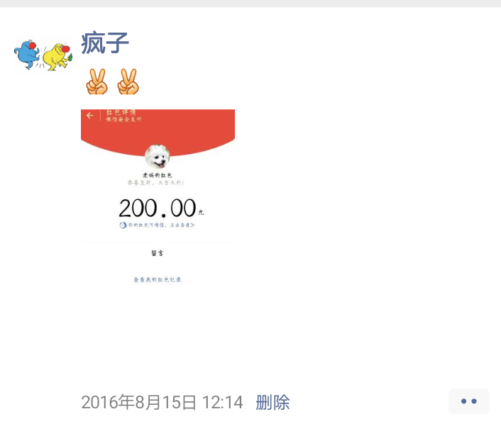Click the 红包详情 header title
Viewport: 501px width, 448px height.
tap(121, 112)
